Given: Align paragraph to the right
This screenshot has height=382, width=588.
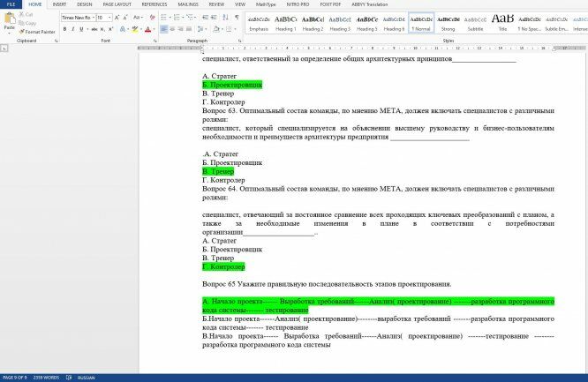Looking at the screenshot, I should pos(180,29).
